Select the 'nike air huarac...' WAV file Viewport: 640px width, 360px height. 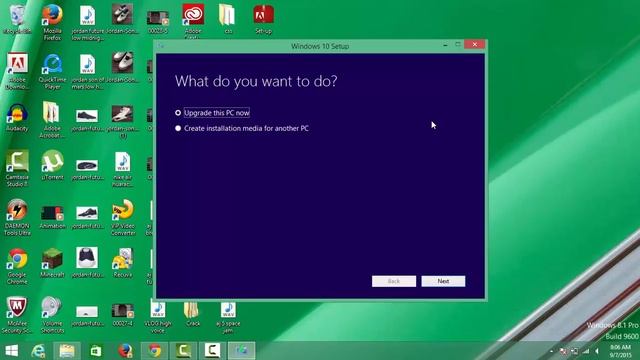tap(122, 169)
